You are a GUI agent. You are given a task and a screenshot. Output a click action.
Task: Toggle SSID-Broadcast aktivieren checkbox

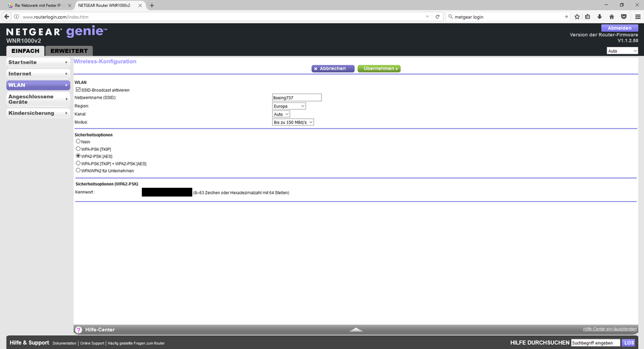click(x=78, y=89)
